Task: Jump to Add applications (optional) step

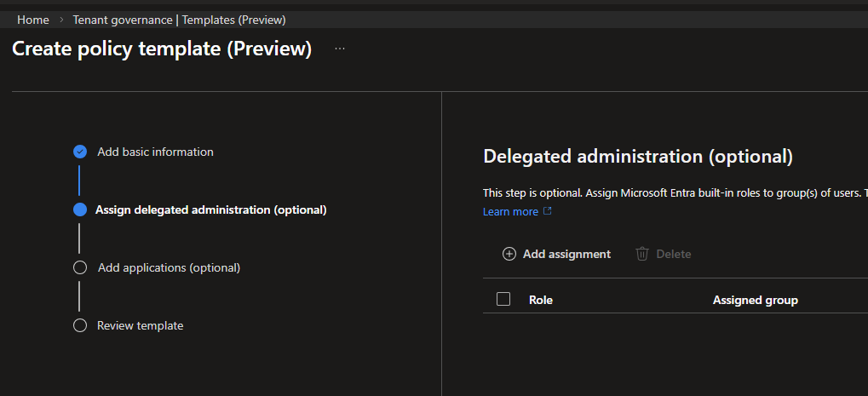Action: click(169, 267)
